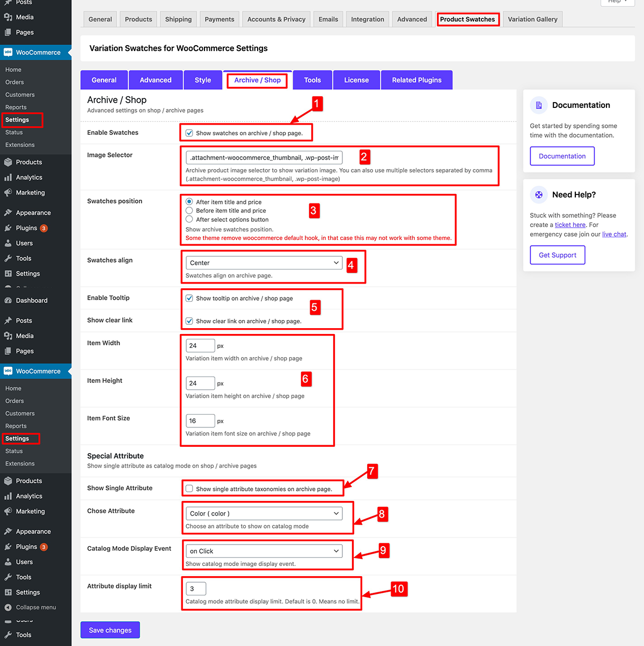Click the Need Help lifebuoy icon
Image resolution: width=644 pixels, height=646 pixels.
(539, 195)
